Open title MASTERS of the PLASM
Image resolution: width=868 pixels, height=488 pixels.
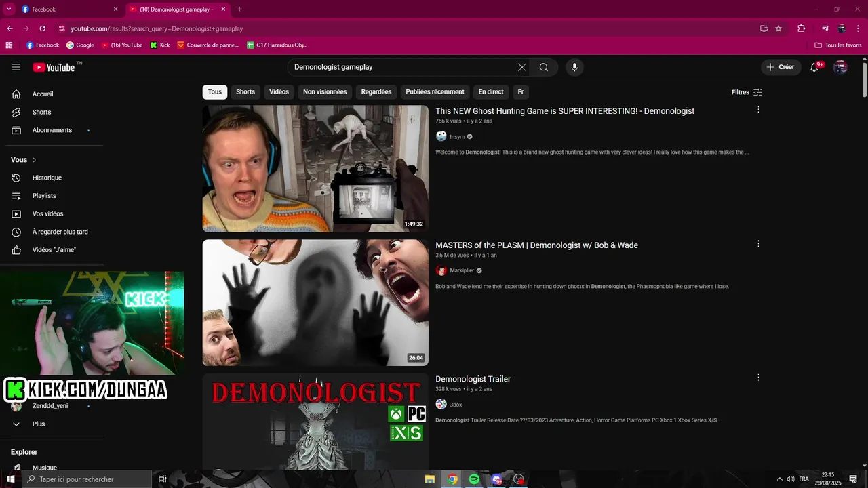[536, 245]
